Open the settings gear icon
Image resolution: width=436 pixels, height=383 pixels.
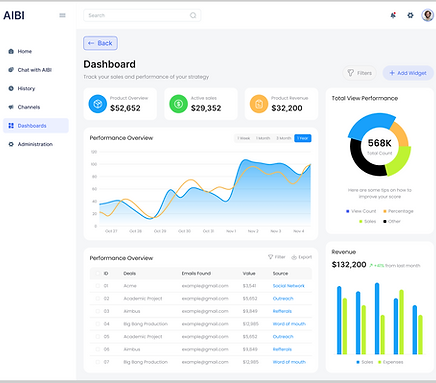tap(410, 15)
